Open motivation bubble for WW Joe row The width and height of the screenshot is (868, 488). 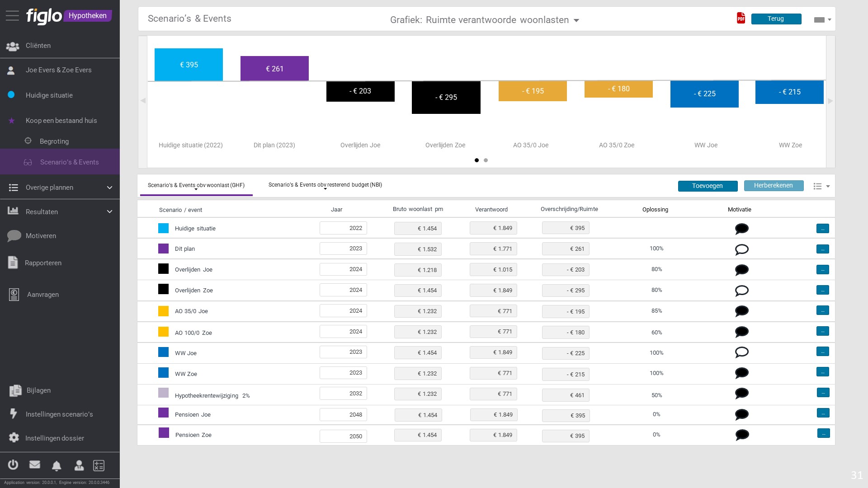741,352
